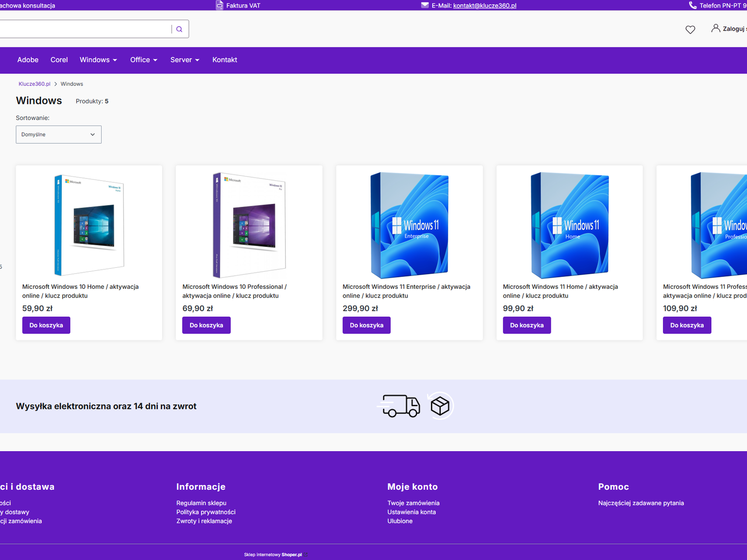Screen dimensions: 747x560
Task: Go to the Kontakt page
Action: click(225, 60)
